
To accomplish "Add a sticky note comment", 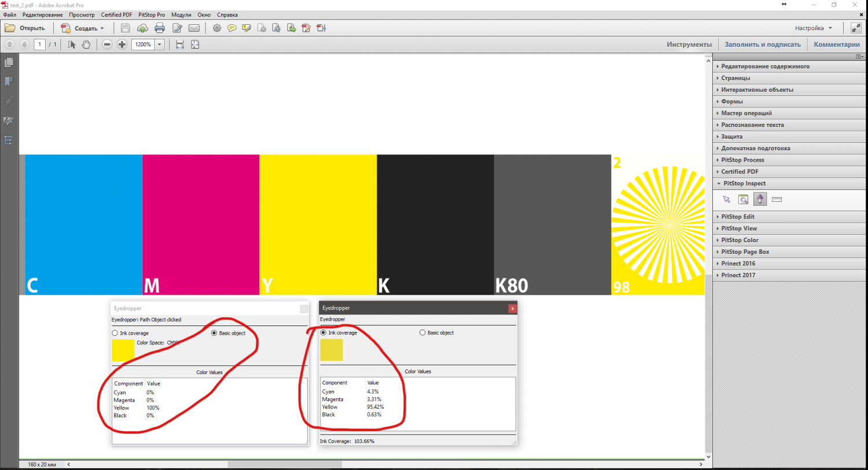I will 231,28.
